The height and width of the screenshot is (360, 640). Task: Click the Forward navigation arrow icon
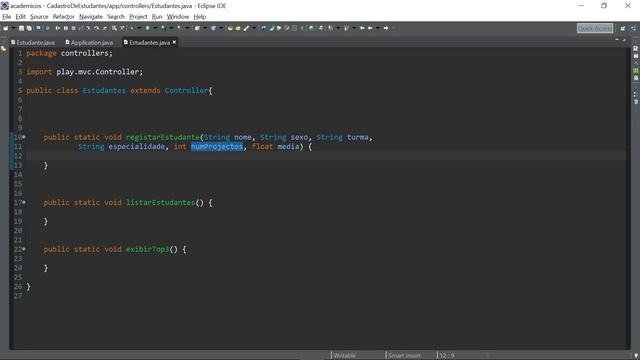386,28
